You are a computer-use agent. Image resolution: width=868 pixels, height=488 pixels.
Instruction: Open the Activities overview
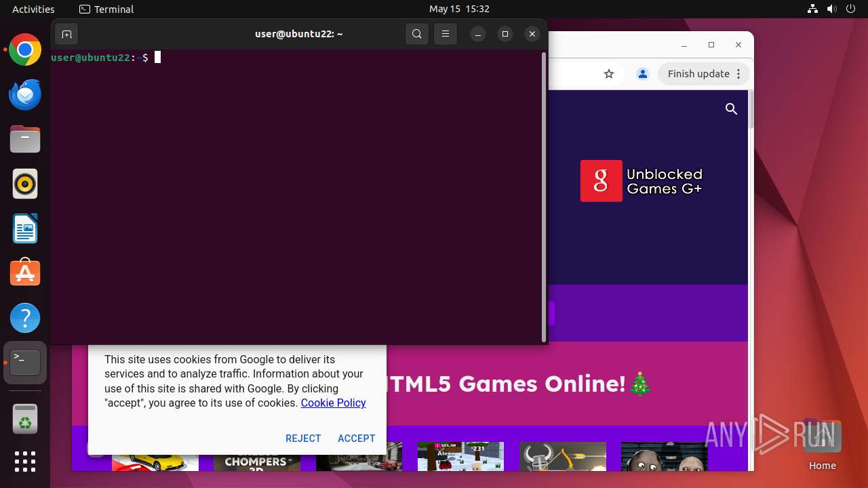pos(33,9)
